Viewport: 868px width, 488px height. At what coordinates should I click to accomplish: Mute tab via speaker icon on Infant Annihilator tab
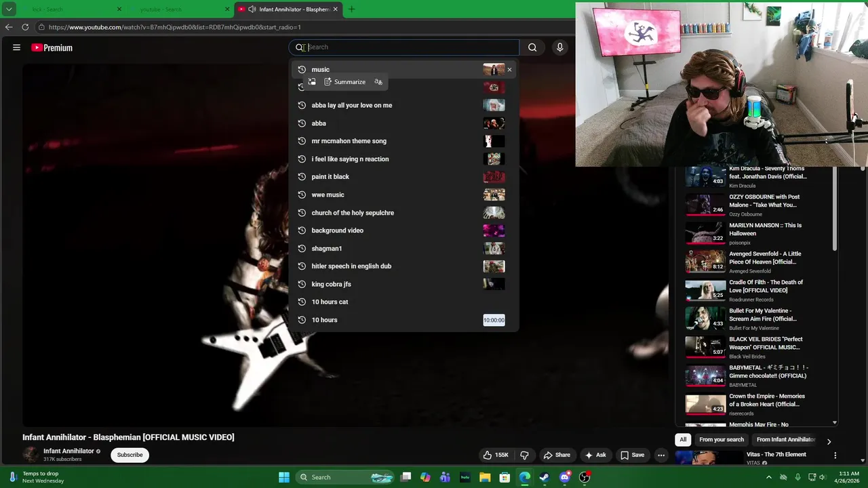coord(252,9)
